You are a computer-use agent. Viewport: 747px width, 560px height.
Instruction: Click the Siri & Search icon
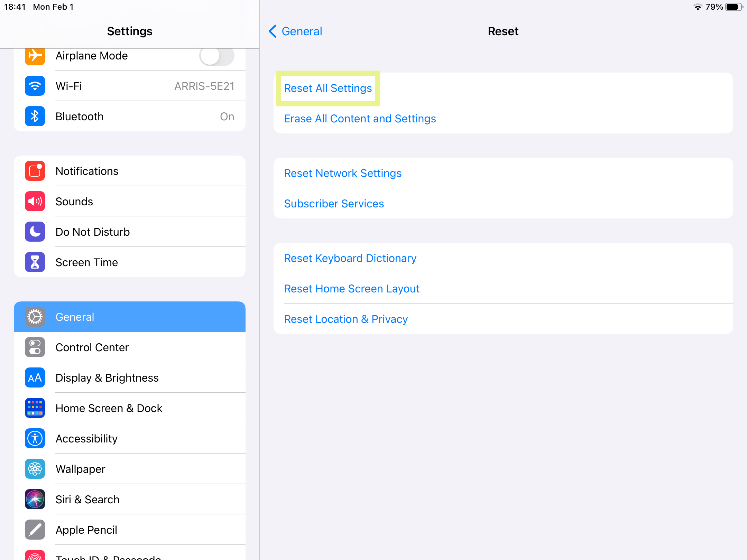click(35, 499)
